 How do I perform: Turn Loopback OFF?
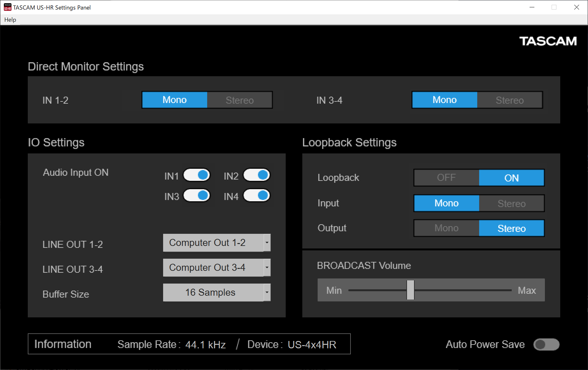point(447,178)
